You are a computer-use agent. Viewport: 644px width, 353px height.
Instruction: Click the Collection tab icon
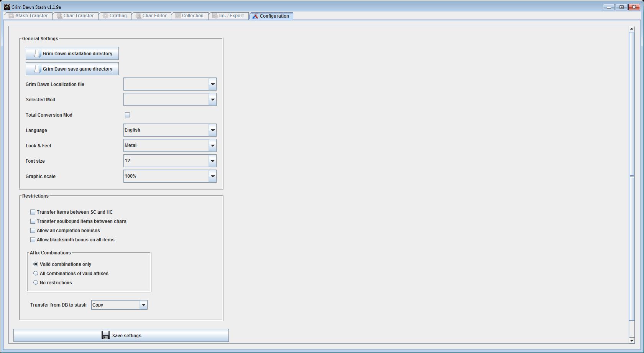(x=177, y=16)
